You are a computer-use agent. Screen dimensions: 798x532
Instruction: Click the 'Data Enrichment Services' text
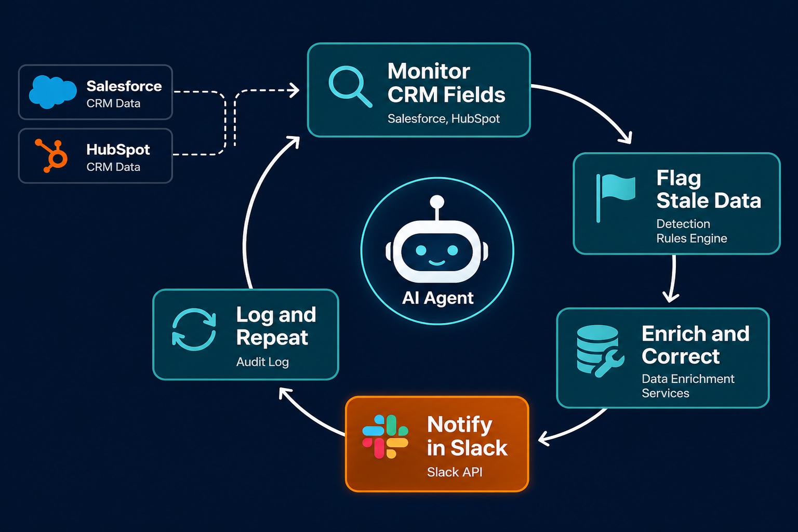click(688, 386)
